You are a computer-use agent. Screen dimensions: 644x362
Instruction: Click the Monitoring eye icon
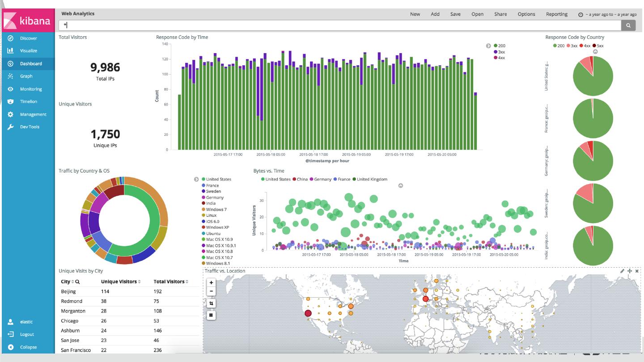[x=11, y=89]
